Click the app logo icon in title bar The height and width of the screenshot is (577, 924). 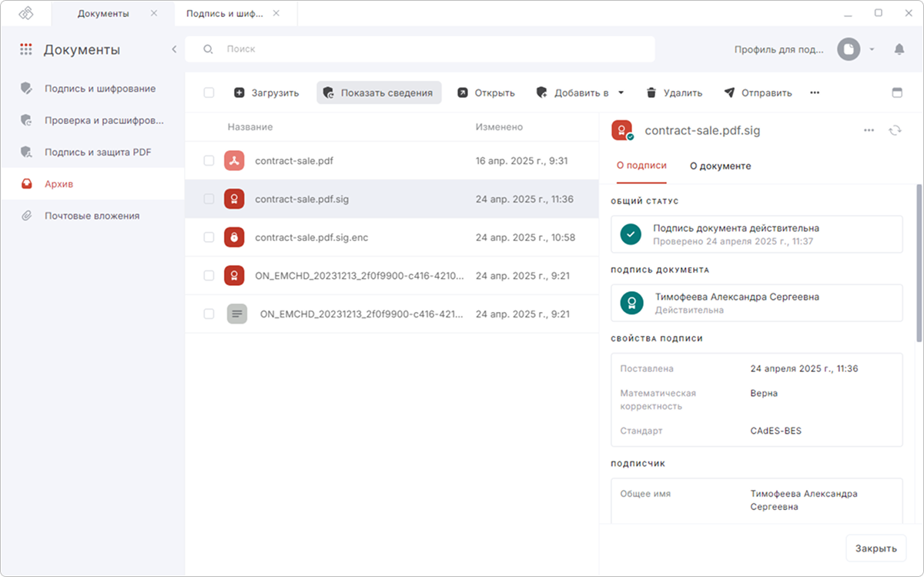pyautogui.click(x=26, y=14)
